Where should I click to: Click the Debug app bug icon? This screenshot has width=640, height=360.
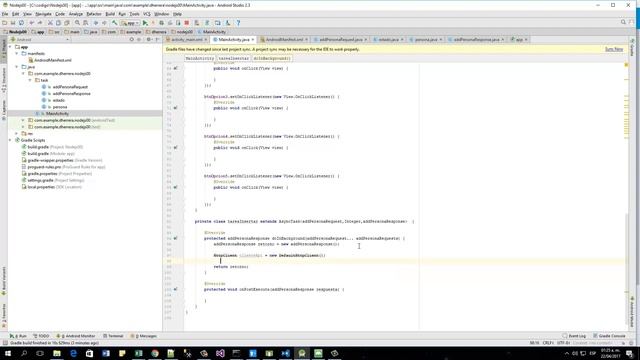point(162,23)
